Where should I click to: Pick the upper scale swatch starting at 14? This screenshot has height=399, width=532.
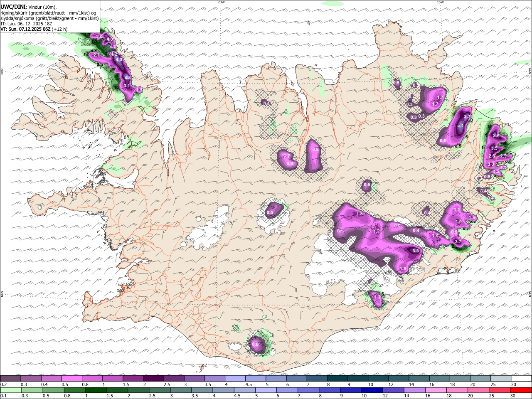click(419, 379)
